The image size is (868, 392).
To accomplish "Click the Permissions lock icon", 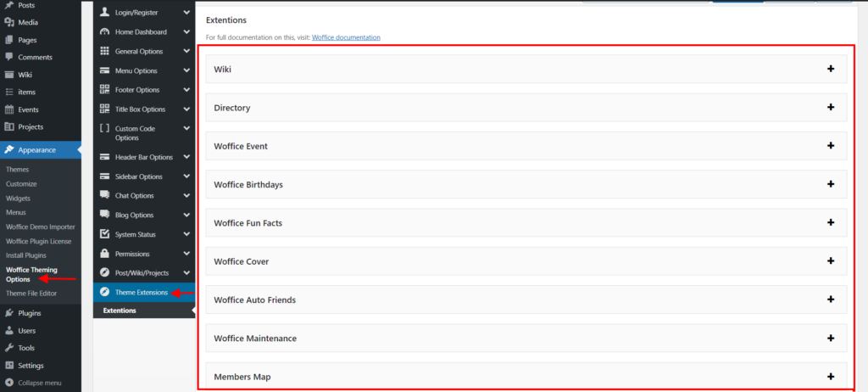I will (x=104, y=254).
